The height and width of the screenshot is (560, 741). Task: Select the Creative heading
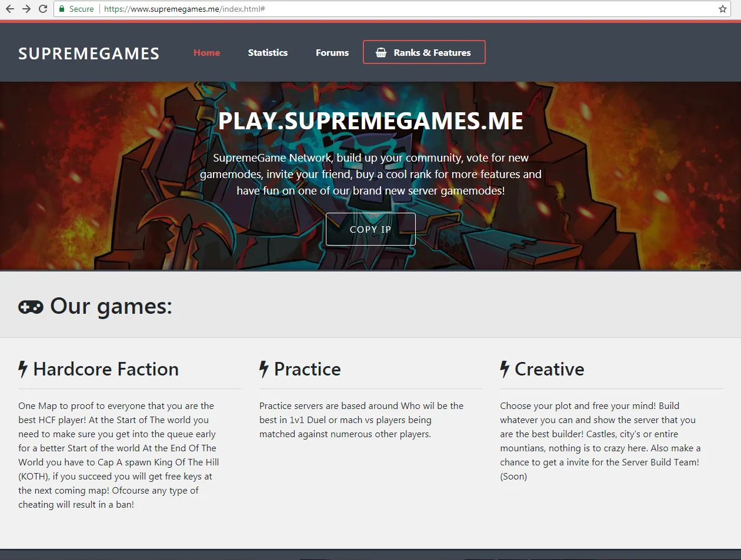click(x=549, y=369)
